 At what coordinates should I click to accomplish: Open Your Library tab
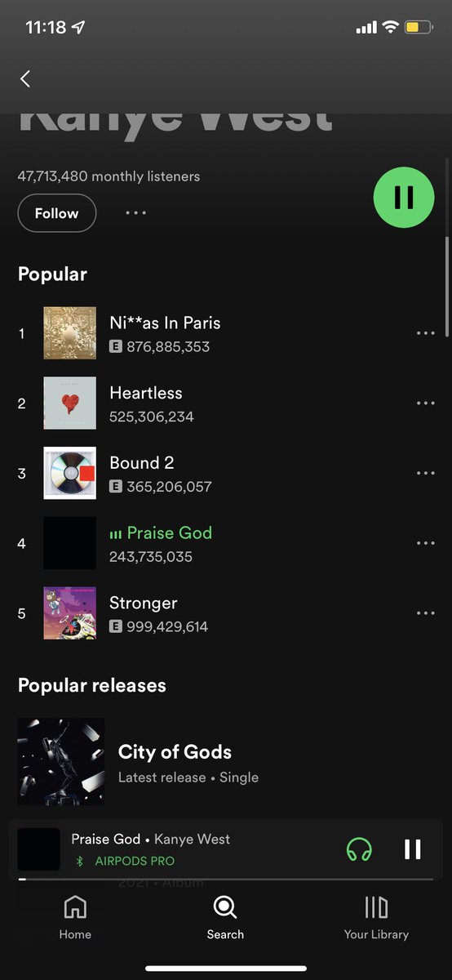[376, 918]
